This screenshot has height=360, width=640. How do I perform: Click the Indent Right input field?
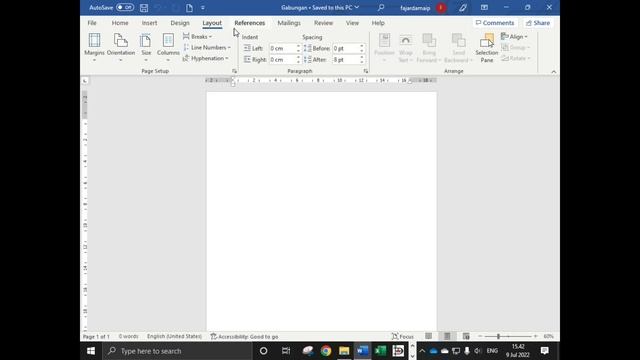click(x=282, y=60)
